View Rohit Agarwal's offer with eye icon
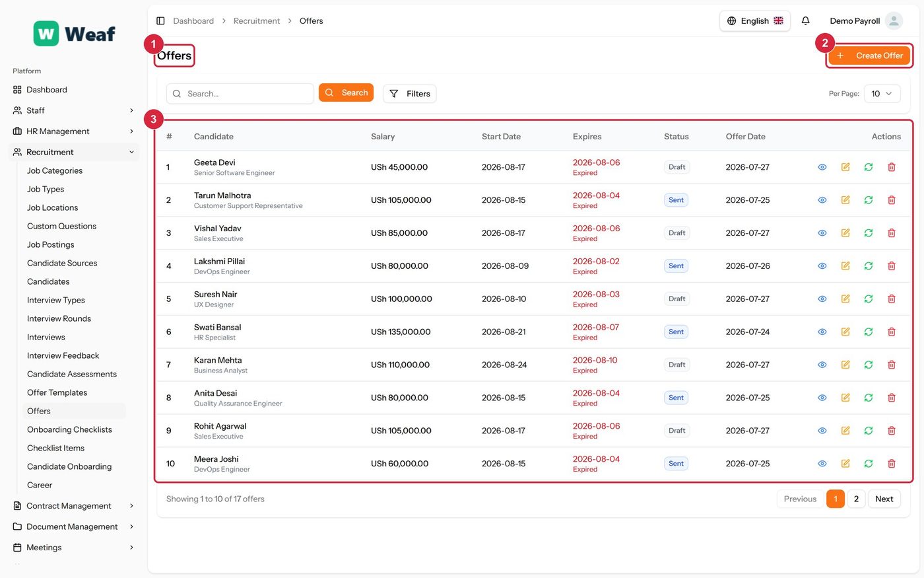This screenshot has height=578, width=924. point(822,431)
